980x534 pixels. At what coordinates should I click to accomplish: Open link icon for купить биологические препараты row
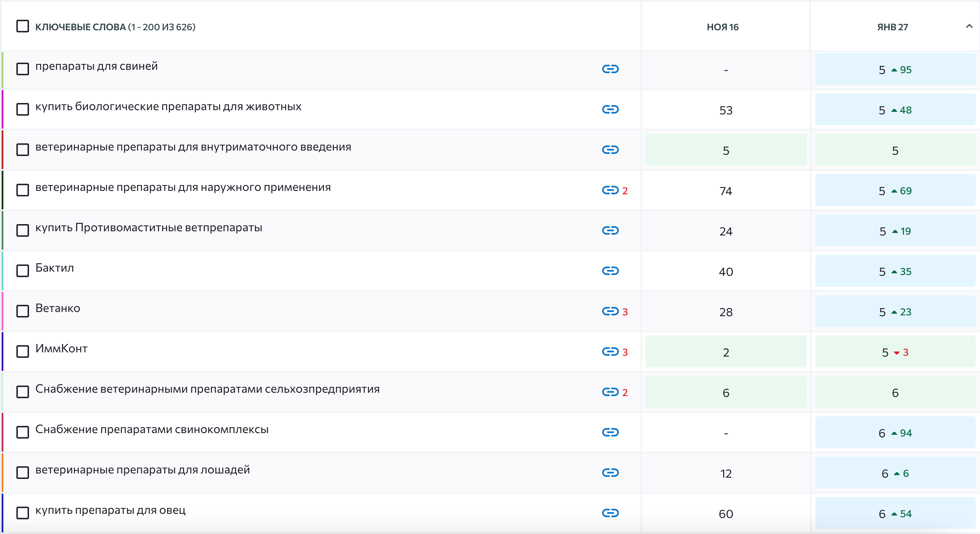point(610,109)
